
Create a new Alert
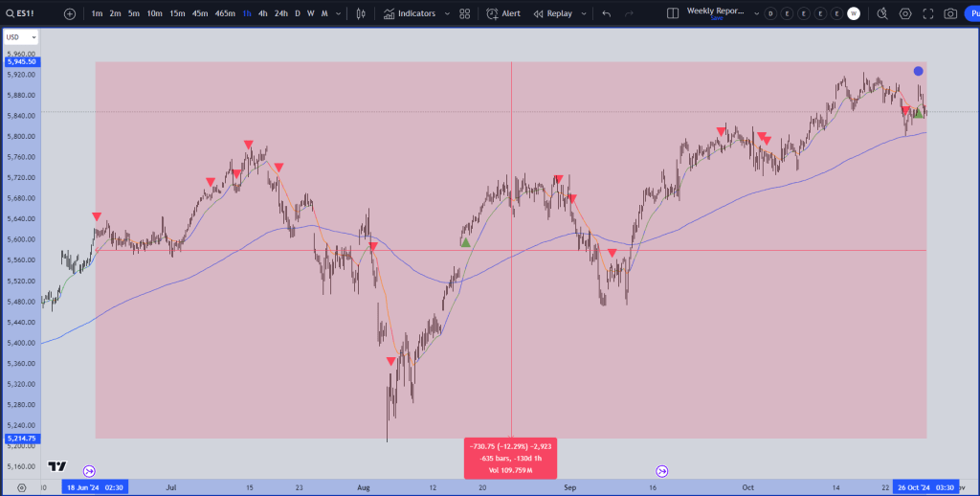(503, 13)
